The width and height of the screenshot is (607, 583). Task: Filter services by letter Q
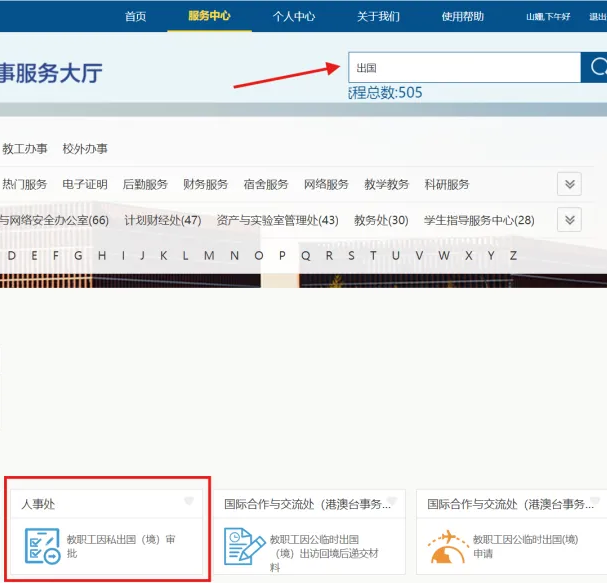(305, 255)
